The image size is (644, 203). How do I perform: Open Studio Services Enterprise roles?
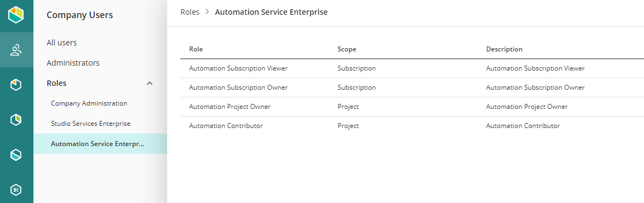pos(91,124)
